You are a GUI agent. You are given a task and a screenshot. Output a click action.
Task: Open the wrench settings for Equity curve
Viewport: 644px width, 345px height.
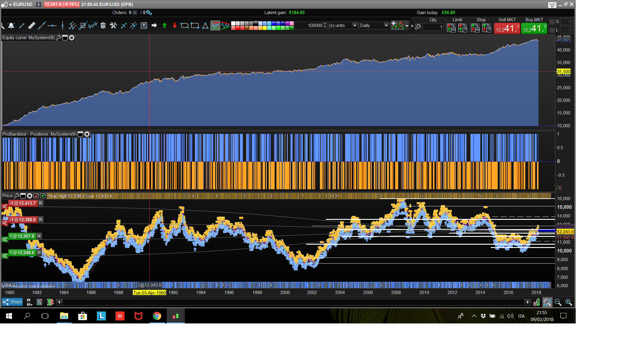pos(58,38)
